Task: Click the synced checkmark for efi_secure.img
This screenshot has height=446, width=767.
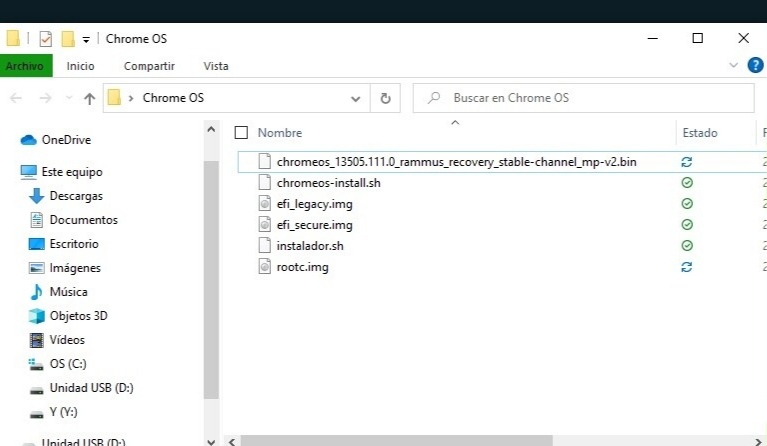Action: pyautogui.click(x=687, y=224)
